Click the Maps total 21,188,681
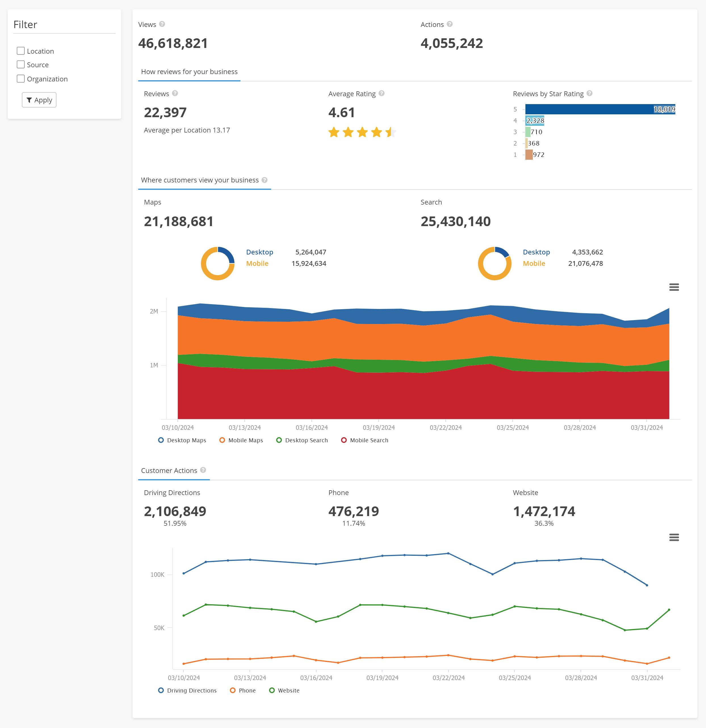 [179, 221]
